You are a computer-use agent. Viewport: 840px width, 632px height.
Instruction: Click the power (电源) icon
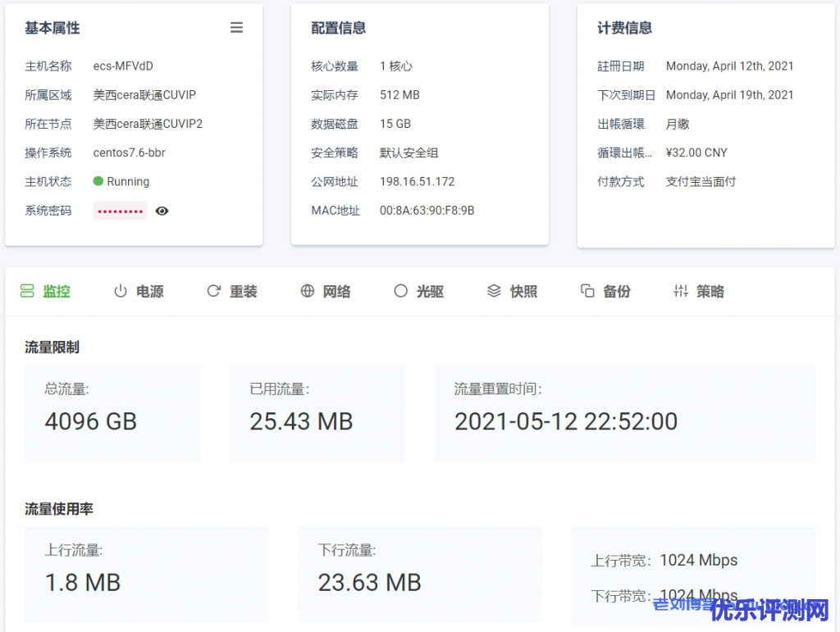121,291
